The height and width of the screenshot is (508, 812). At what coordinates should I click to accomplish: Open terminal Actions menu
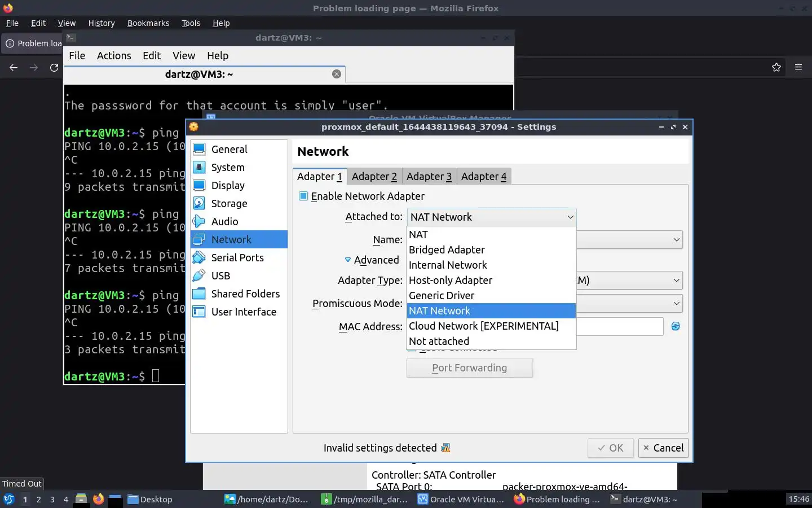coord(114,55)
